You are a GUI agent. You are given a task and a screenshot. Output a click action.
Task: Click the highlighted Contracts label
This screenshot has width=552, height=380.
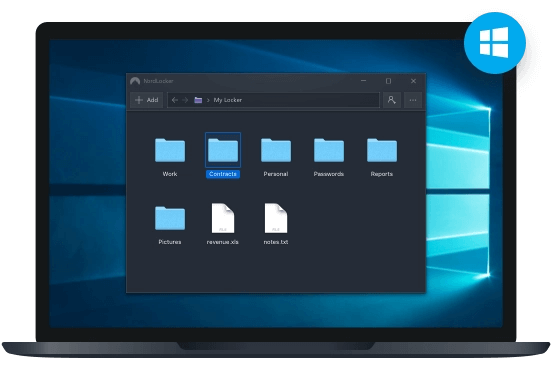223,174
